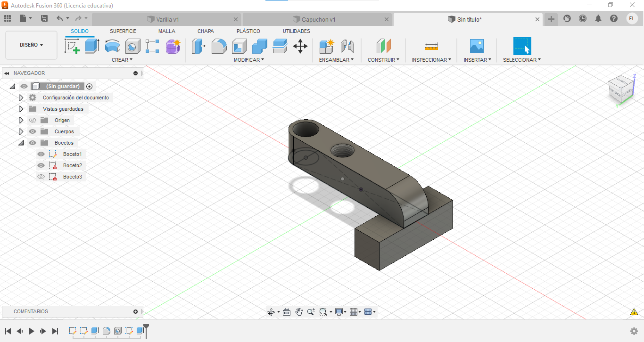Screen dimensions: 644x342
Task: Click the Select tool icon
Action: [522, 46]
